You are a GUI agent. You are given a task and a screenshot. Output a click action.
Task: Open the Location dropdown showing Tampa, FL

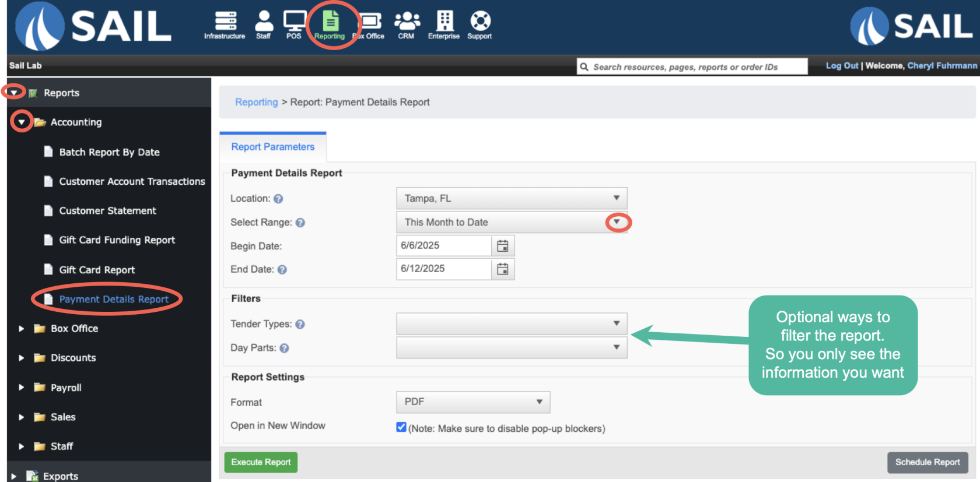[x=511, y=198]
